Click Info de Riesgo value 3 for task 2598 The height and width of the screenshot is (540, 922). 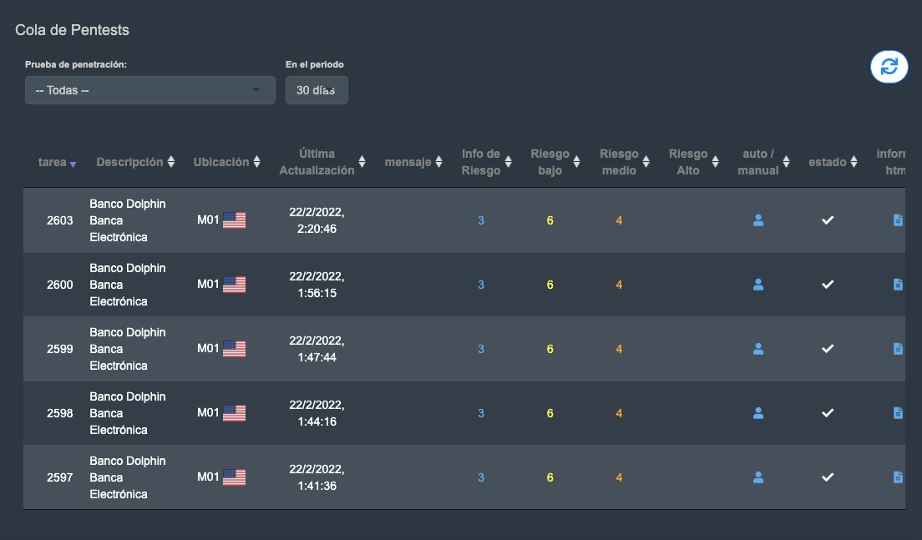[x=481, y=413]
